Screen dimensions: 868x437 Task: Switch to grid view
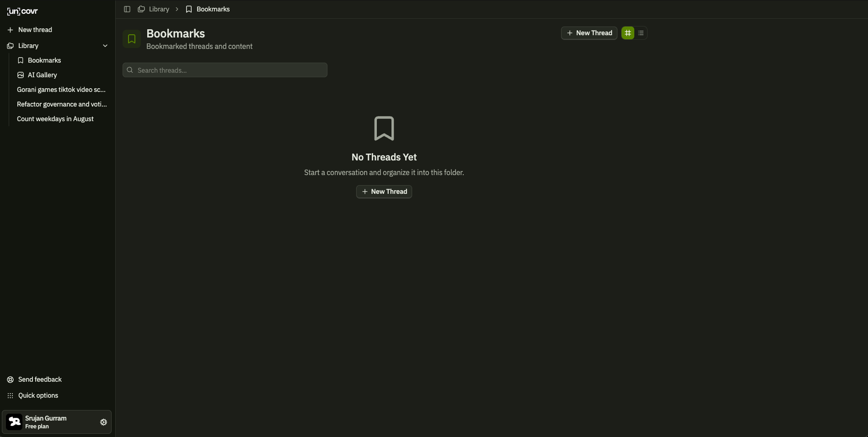click(627, 33)
